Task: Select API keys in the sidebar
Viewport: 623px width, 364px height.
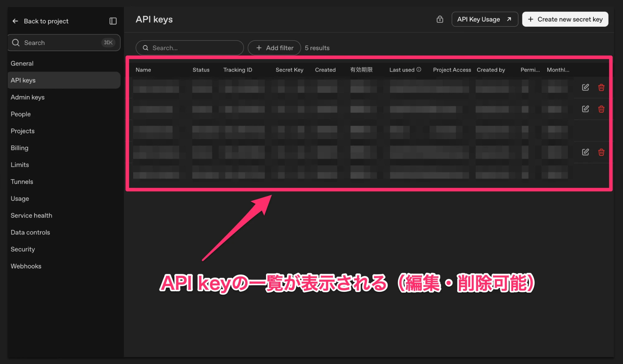Action: pos(64,80)
